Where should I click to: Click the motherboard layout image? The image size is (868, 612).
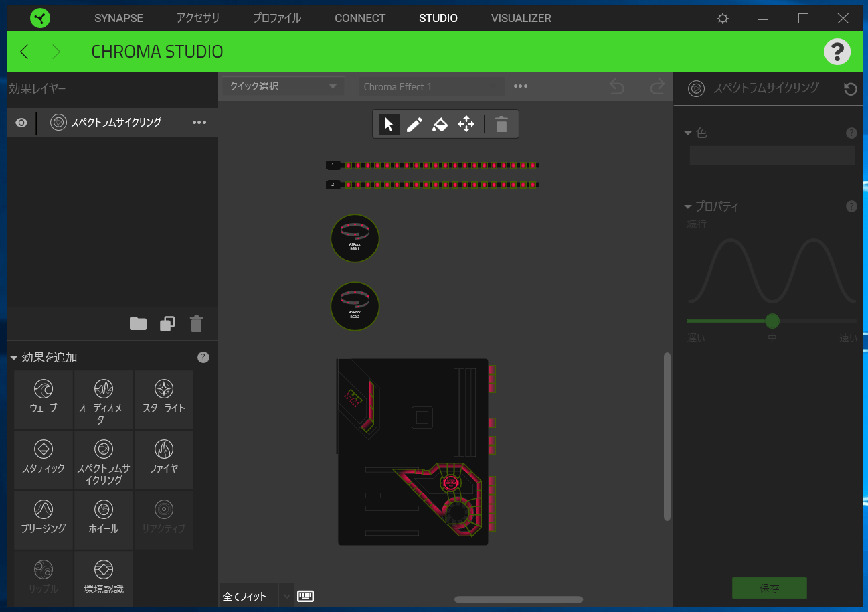[x=415, y=451]
